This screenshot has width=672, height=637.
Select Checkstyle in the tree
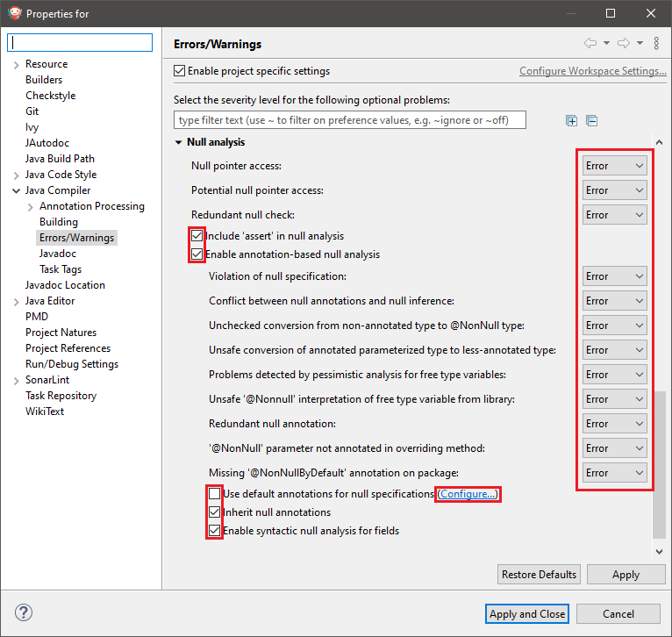point(51,96)
